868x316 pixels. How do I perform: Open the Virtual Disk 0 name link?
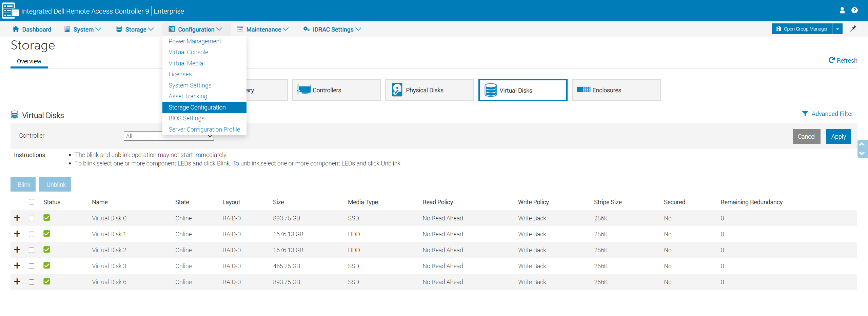pyautogui.click(x=109, y=218)
